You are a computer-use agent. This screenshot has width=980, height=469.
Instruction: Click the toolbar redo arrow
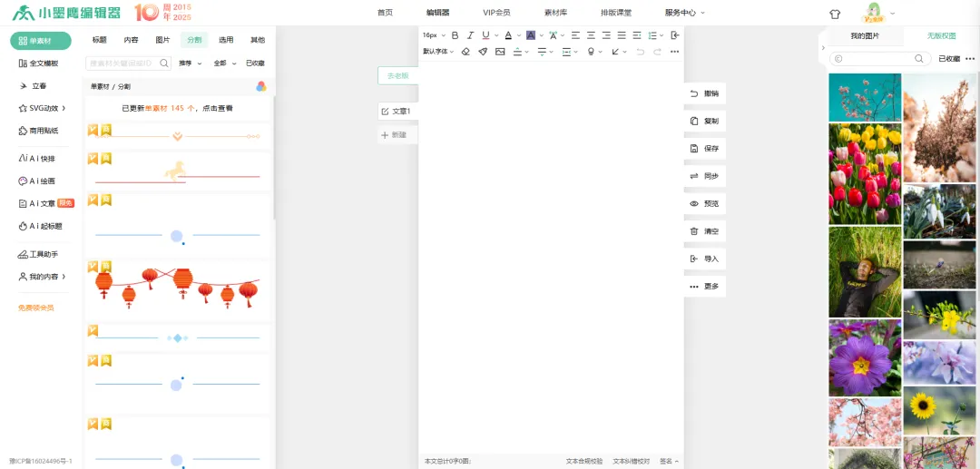tap(657, 51)
